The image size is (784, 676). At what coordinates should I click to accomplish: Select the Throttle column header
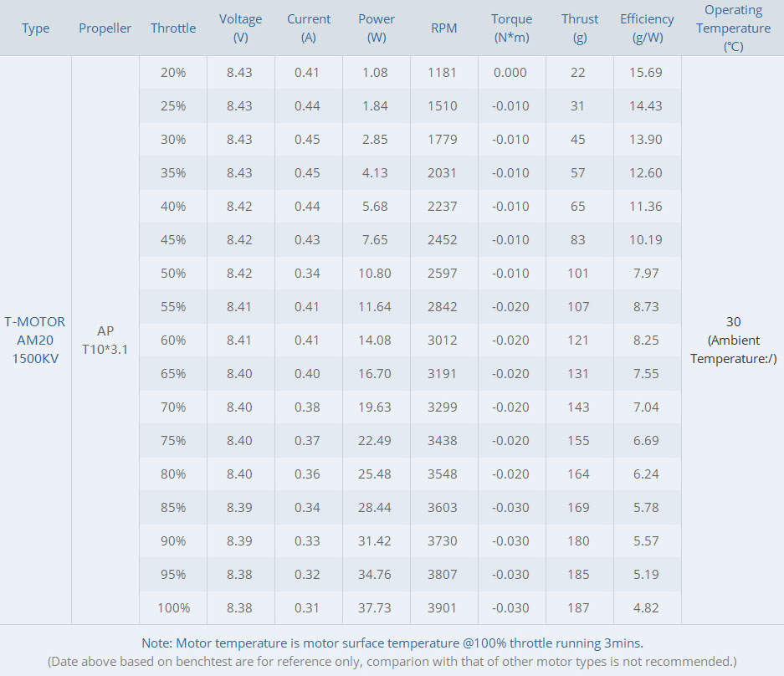coord(173,28)
